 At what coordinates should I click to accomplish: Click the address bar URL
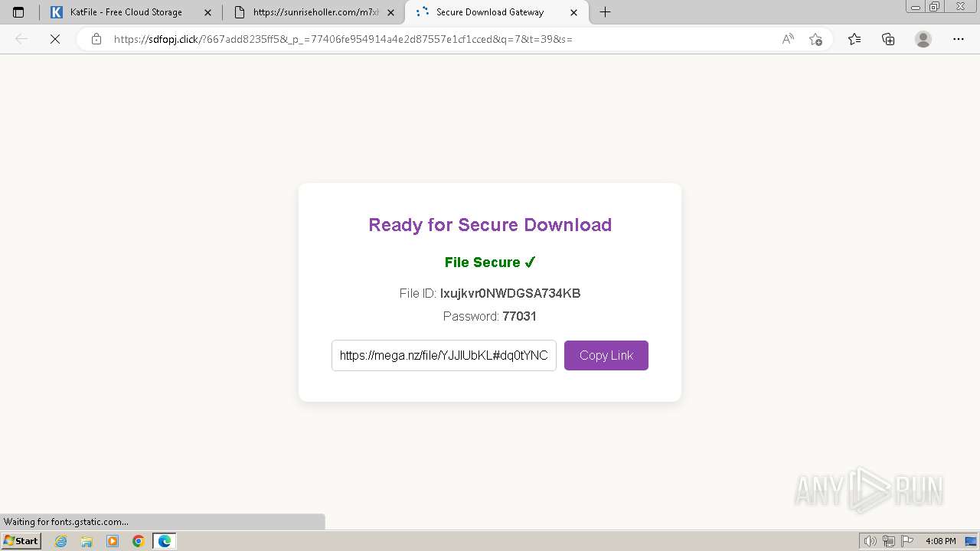[x=343, y=39]
